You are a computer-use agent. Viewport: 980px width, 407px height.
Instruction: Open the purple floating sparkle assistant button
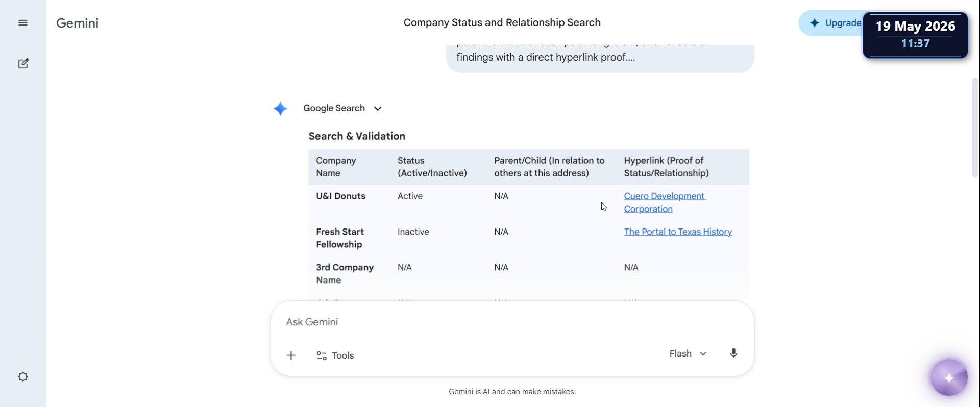949,378
